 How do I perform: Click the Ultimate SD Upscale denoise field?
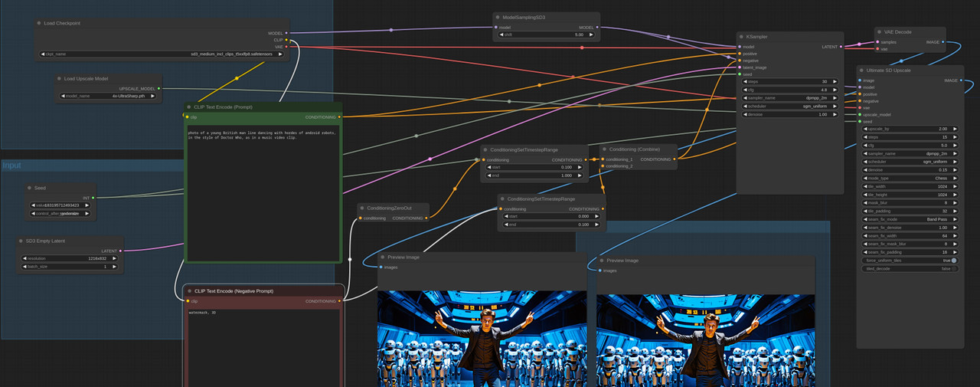click(x=910, y=170)
